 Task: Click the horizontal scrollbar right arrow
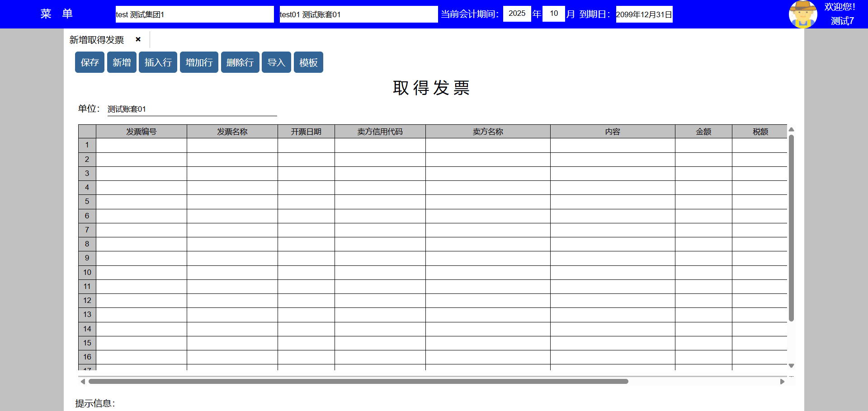782,382
